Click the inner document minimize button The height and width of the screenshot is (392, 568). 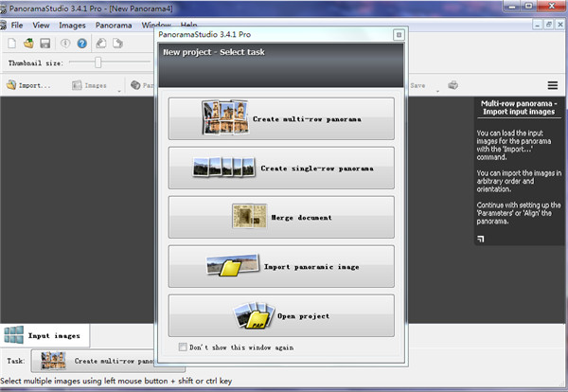coord(538,25)
